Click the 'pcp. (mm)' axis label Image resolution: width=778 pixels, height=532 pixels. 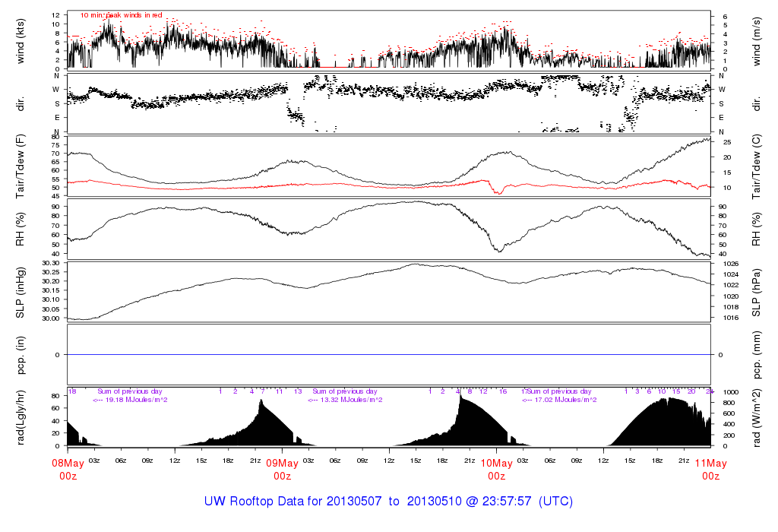(x=759, y=355)
